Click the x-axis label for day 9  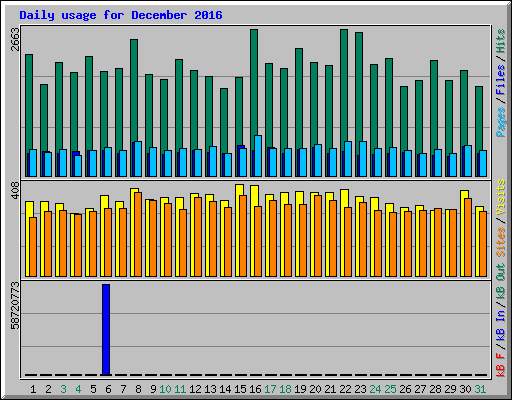pos(153,389)
